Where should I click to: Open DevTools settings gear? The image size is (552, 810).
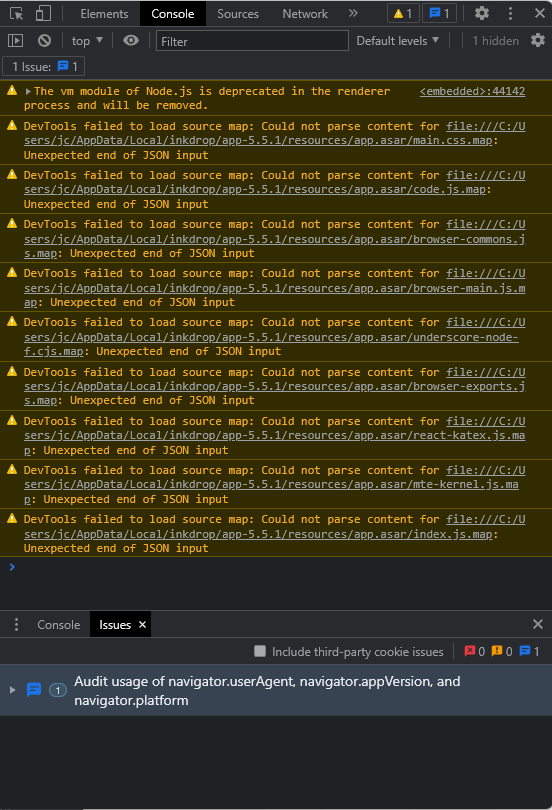coord(482,13)
